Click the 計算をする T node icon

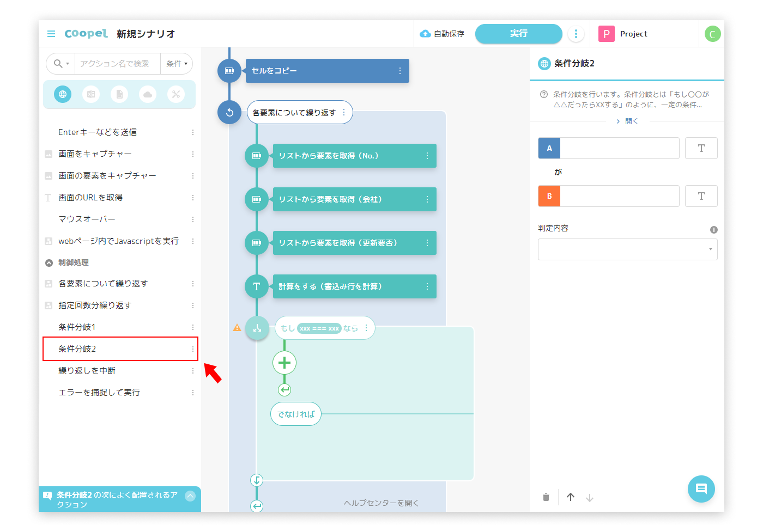coord(257,286)
